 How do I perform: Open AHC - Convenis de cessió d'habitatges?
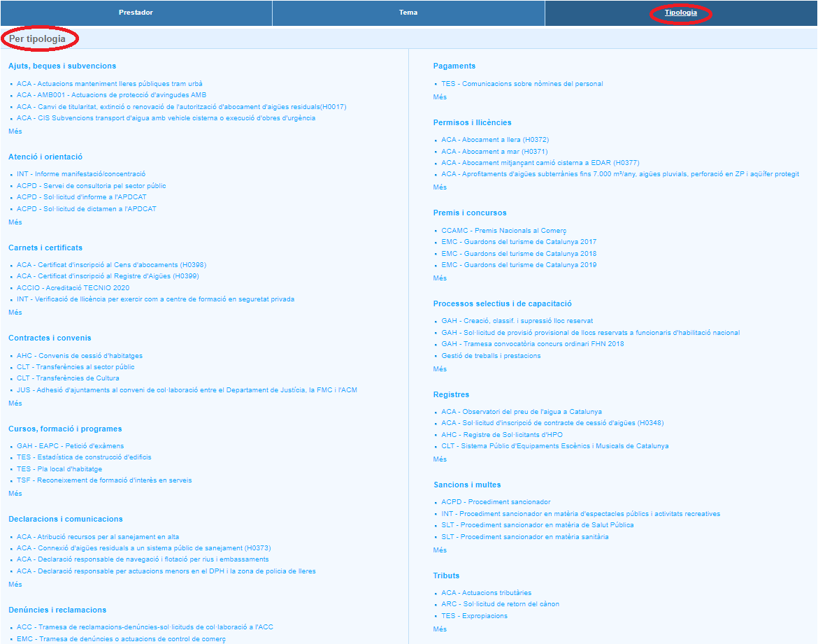79,356
